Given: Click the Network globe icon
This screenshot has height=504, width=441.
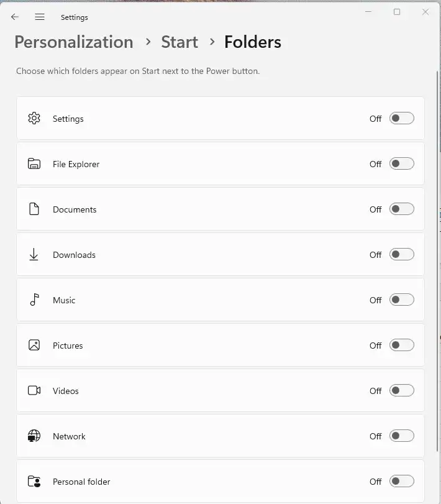Looking at the screenshot, I should click(x=34, y=436).
